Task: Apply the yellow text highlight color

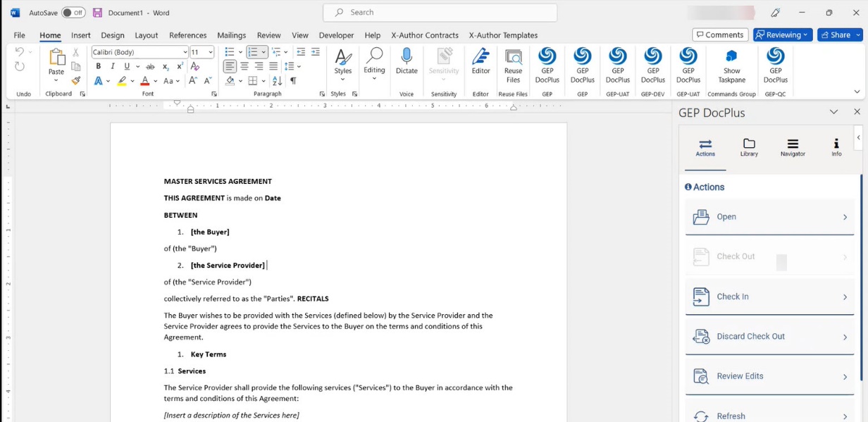Action: (x=122, y=81)
